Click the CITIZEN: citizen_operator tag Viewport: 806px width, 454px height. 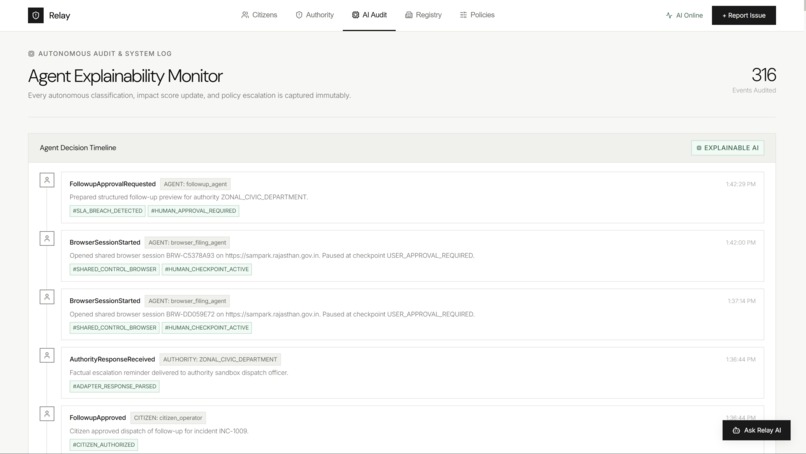[168, 418]
